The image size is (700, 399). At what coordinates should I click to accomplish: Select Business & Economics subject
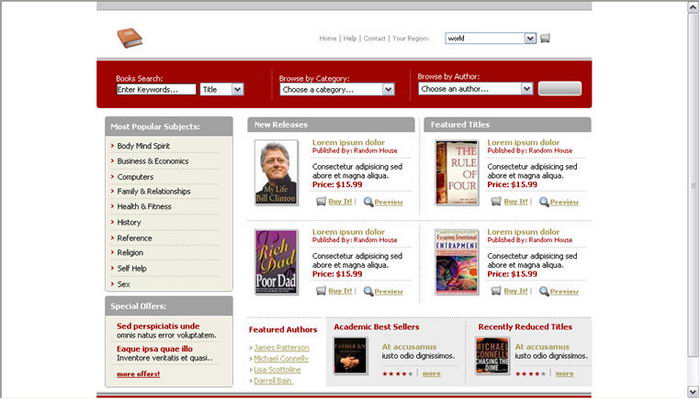point(153,161)
